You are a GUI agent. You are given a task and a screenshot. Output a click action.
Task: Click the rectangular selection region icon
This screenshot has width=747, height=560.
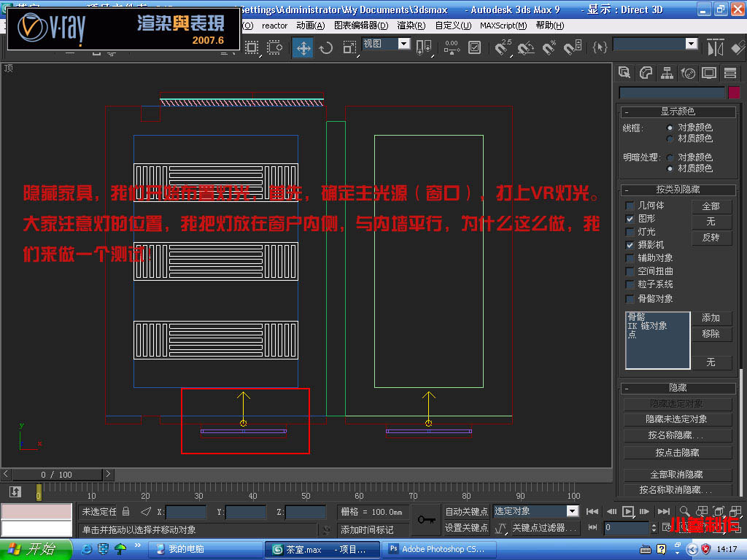(x=252, y=47)
